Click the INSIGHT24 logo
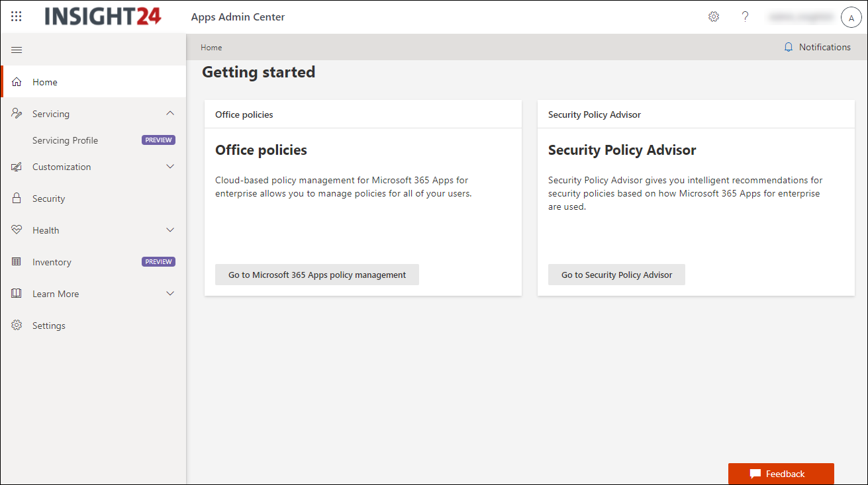 pyautogui.click(x=103, y=17)
